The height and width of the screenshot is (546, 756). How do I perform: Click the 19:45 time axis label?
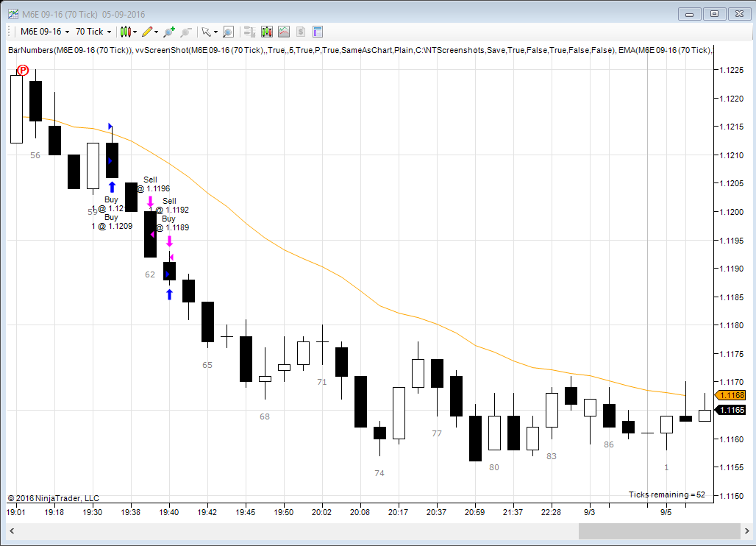(x=246, y=512)
